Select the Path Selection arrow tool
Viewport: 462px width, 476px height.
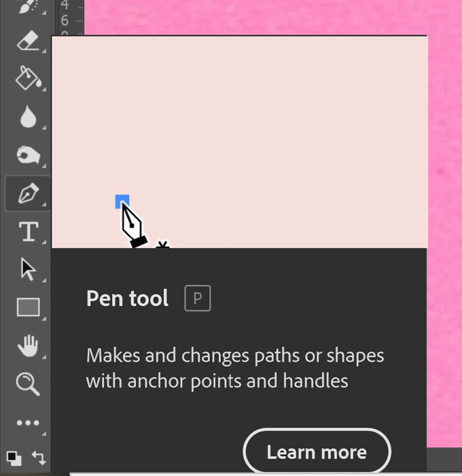[x=28, y=269]
